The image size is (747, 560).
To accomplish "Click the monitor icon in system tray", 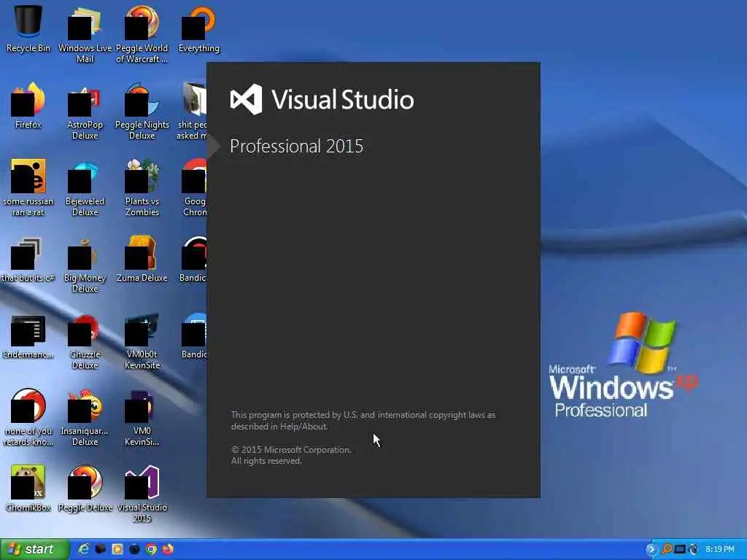I will click(x=680, y=550).
